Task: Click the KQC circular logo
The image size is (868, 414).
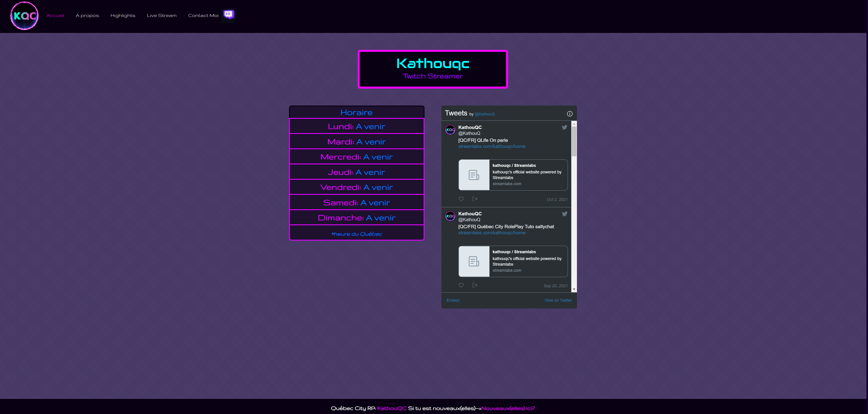Action: click(x=24, y=16)
